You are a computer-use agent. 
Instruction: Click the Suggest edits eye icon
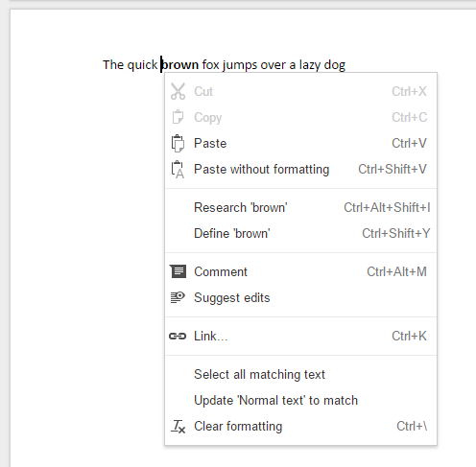178,297
